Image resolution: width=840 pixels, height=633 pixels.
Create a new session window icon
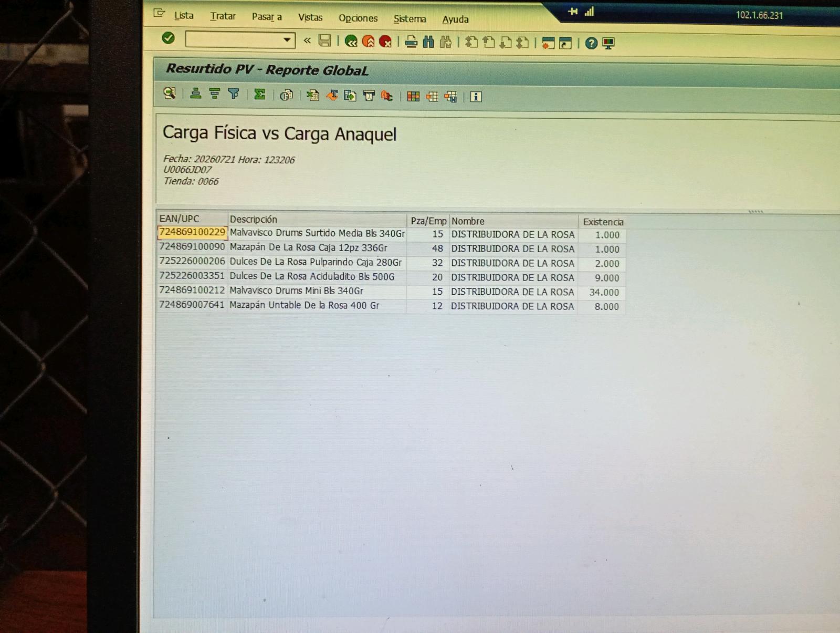[548, 43]
